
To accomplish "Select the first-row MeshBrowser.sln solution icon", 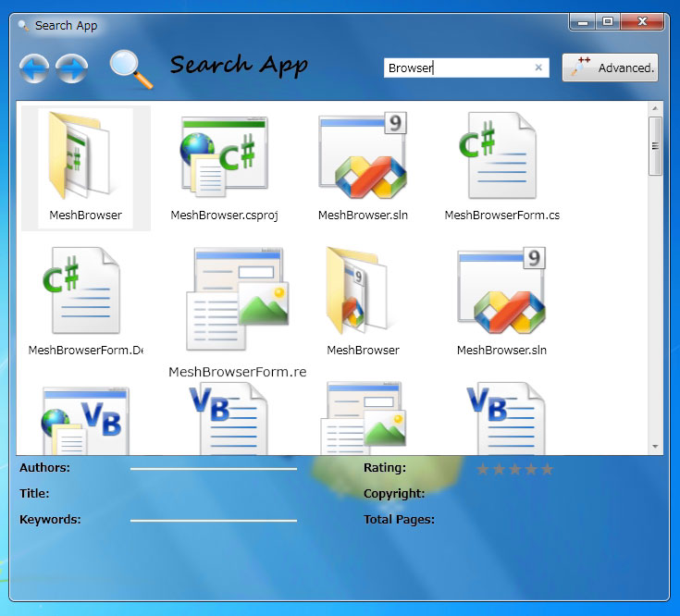I will [363, 155].
